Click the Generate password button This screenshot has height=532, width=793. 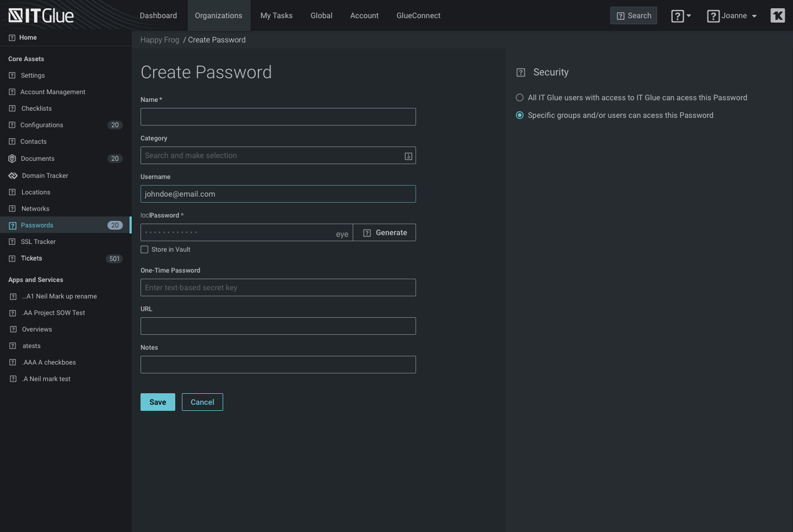[x=385, y=232]
